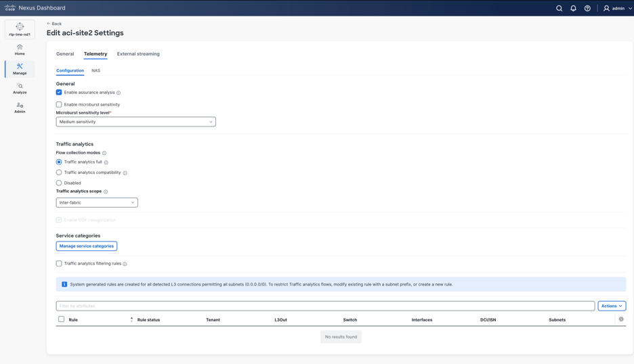Click the Subnets column header

point(557,319)
